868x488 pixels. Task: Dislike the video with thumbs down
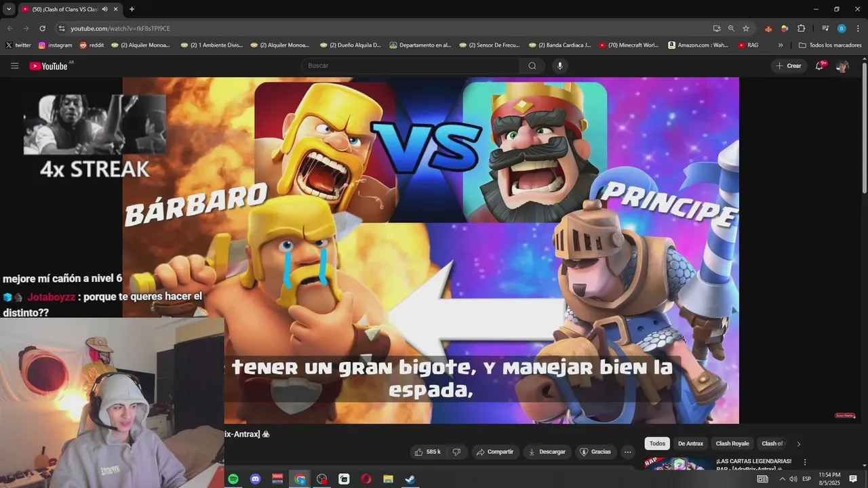[x=456, y=452]
